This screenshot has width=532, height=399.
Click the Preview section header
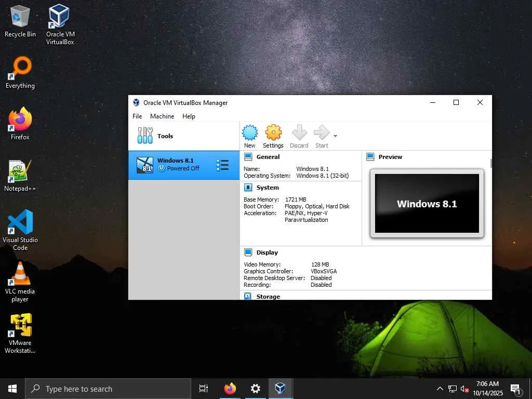pyautogui.click(x=390, y=157)
